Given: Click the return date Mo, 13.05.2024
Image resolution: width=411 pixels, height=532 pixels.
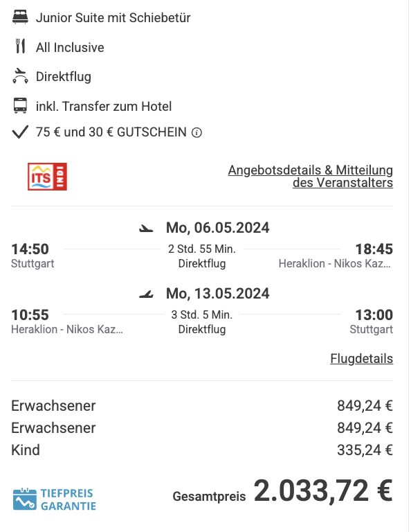Looking at the screenshot, I should [217, 294].
